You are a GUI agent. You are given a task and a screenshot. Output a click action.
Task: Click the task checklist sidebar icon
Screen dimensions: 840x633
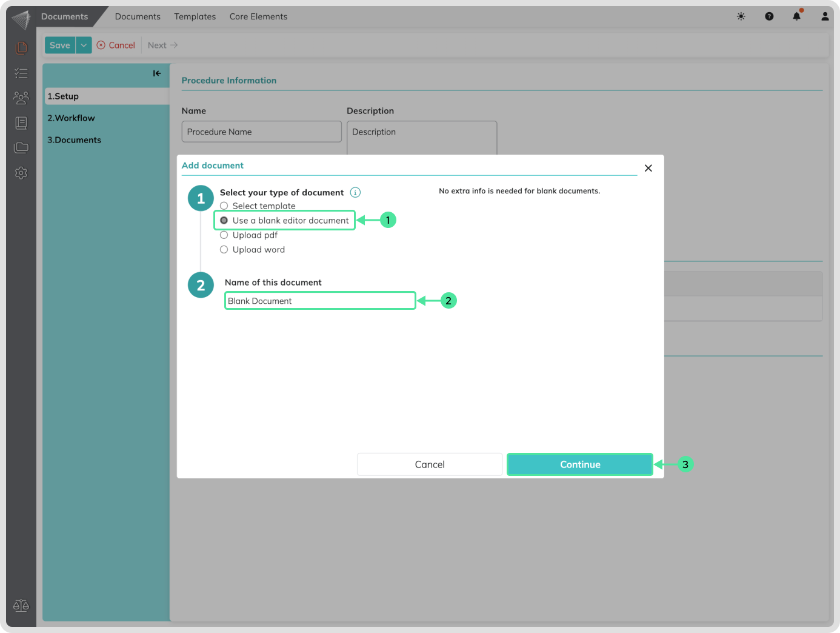[21, 73]
